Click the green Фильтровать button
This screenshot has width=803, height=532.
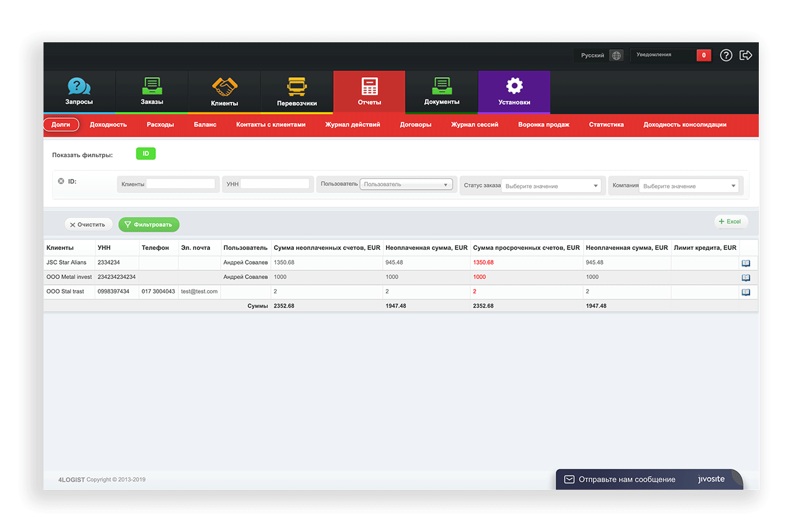(x=149, y=224)
